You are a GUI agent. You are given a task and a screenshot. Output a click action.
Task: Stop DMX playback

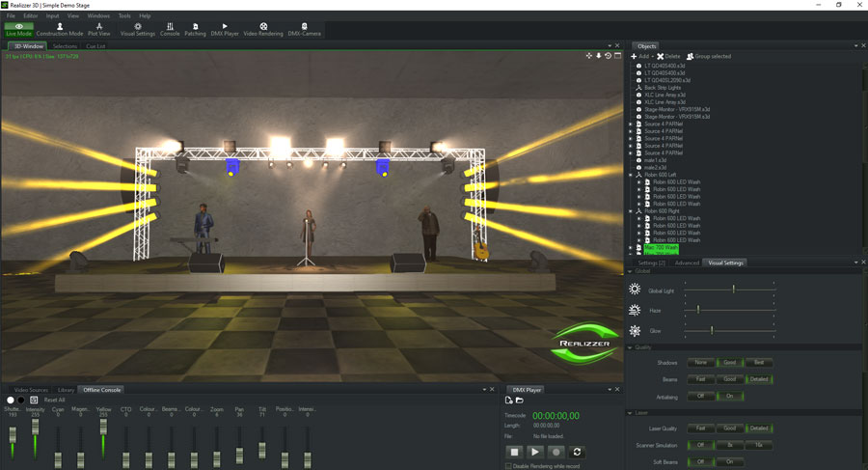pyautogui.click(x=514, y=453)
